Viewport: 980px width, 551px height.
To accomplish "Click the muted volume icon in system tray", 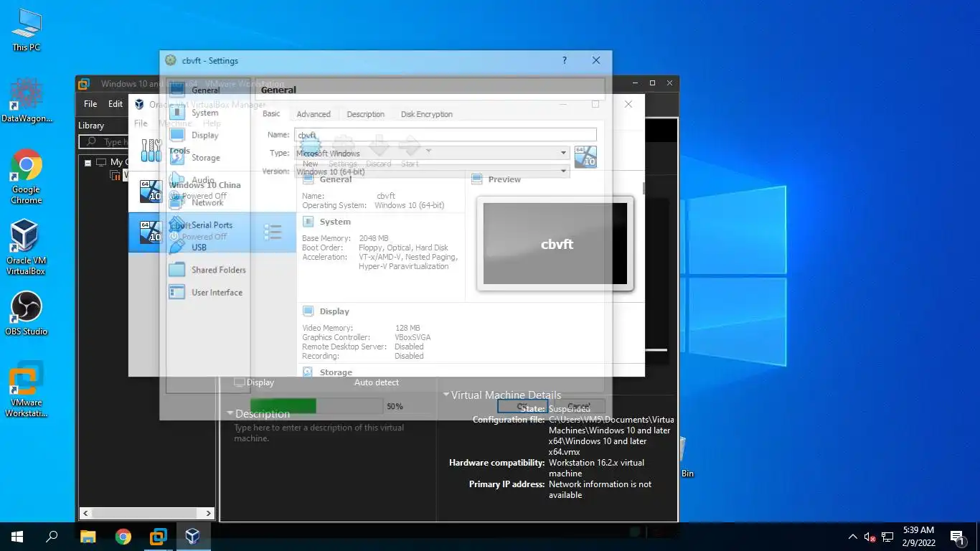I will [x=870, y=537].
